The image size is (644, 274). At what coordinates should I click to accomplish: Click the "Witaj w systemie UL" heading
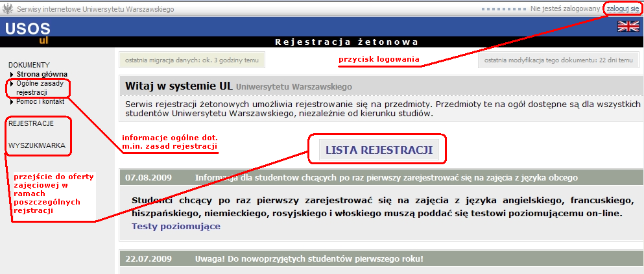(180, 86)
